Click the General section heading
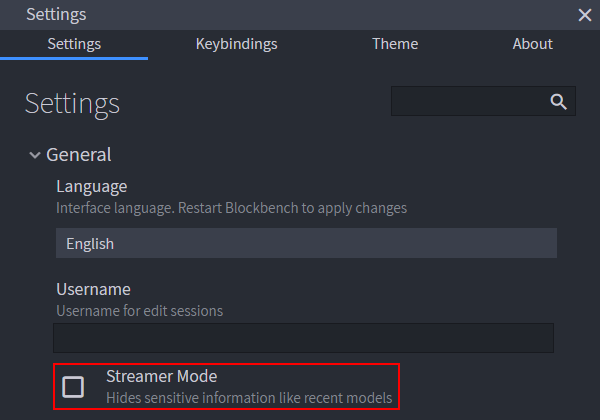The width and height of the screenshot is (600, 420). click(x=78, y=155)
